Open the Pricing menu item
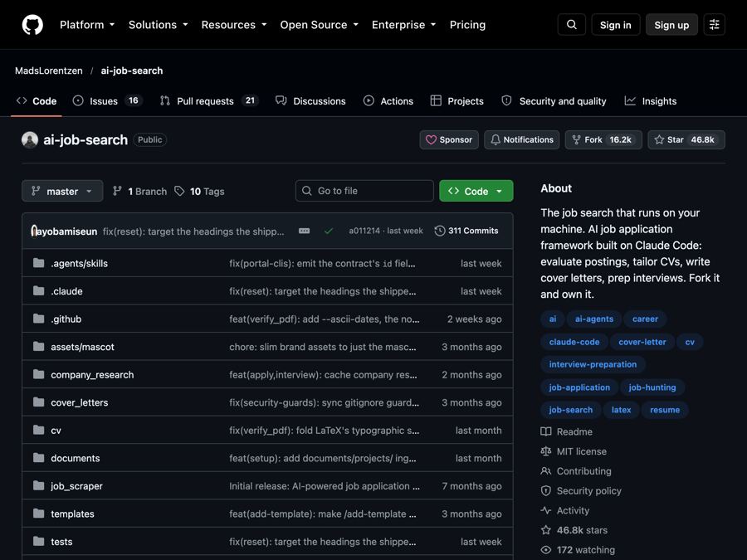 point(468,25)
